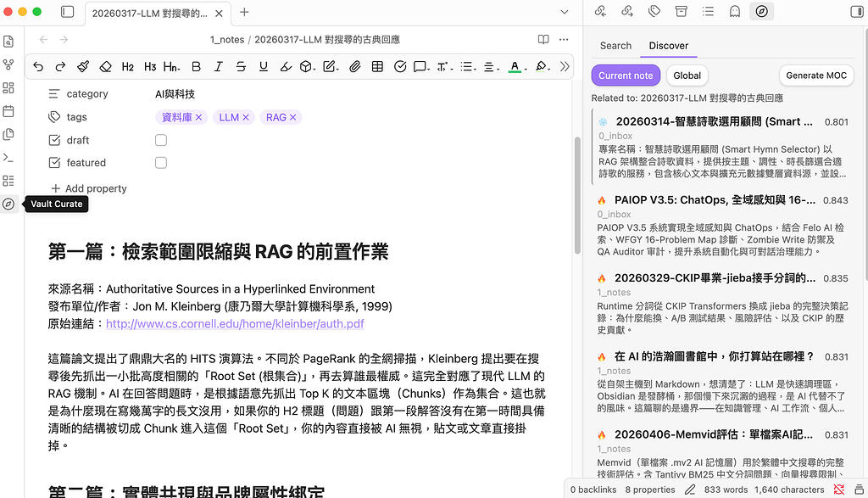Remove the LLM tag
This screenshot has width=868, height=498.
point(245,117)
